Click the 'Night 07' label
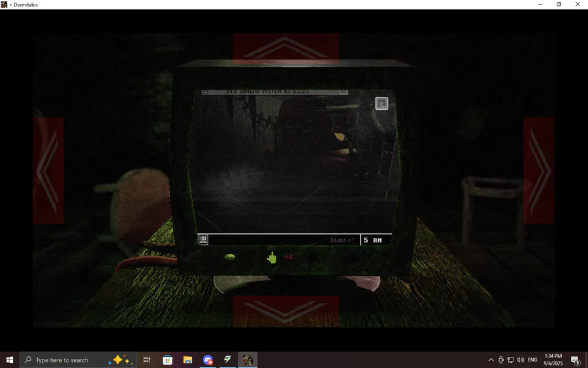 [342, 240]
